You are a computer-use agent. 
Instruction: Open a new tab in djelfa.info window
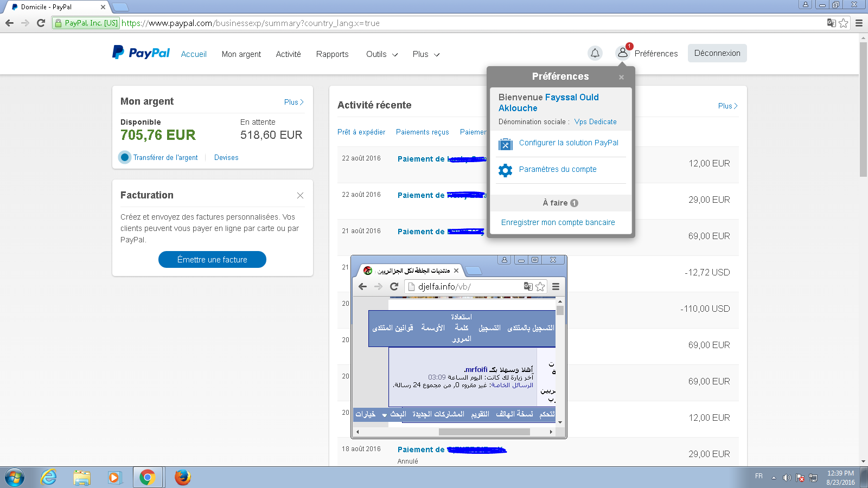tap(474, 271)
